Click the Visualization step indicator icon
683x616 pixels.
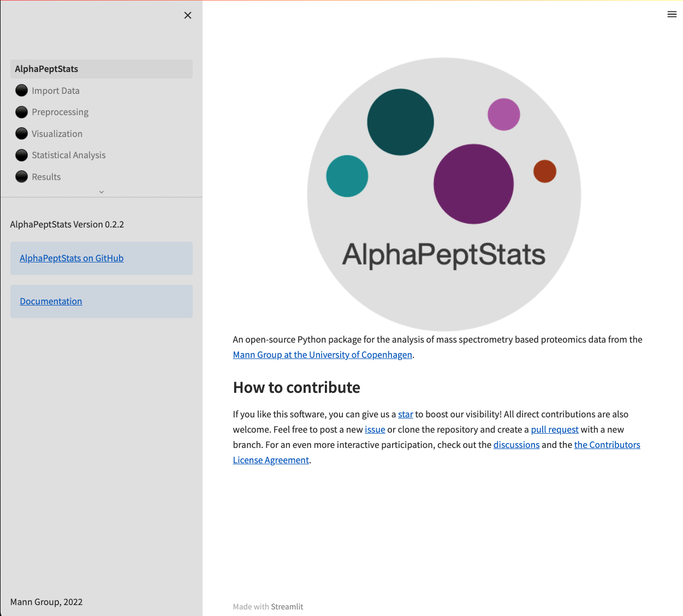[x=21, y=133]
